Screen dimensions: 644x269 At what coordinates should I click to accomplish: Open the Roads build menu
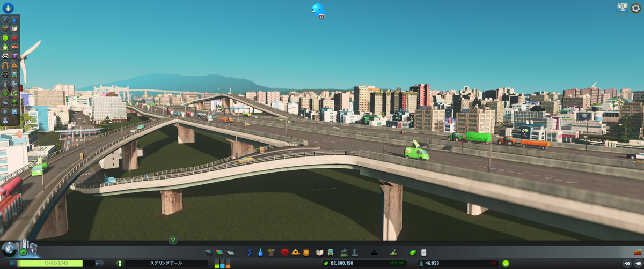(x=209, y=252)
